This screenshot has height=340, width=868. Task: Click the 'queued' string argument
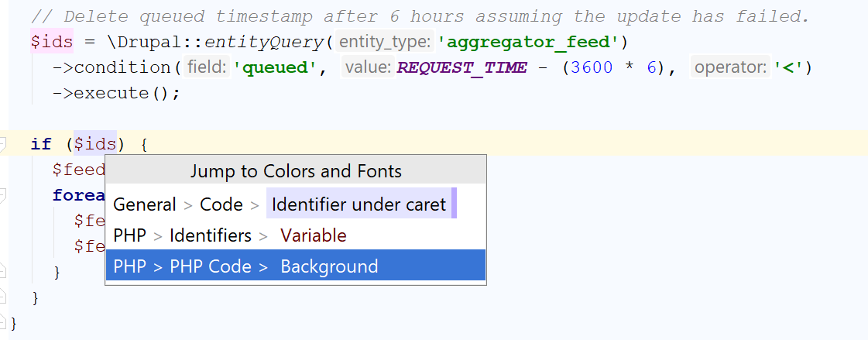273,67
